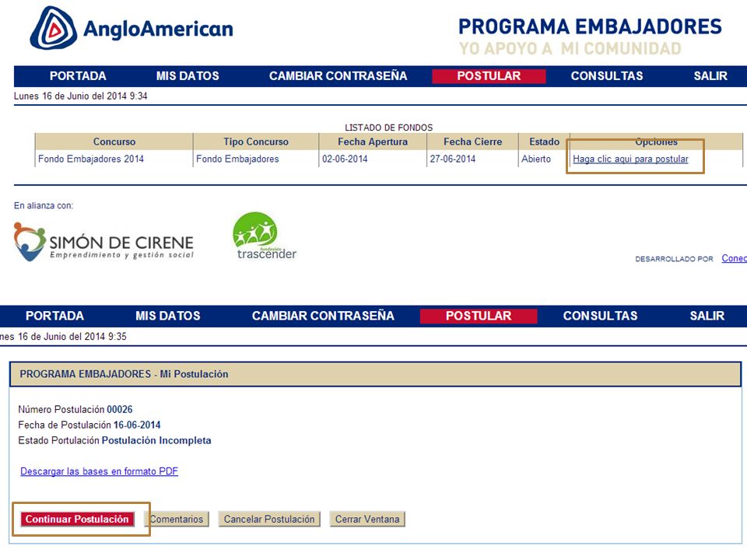747x560 pixels.
Task: Open PORTADA in the upper navigation bar
Action: [x=78, y=76]
